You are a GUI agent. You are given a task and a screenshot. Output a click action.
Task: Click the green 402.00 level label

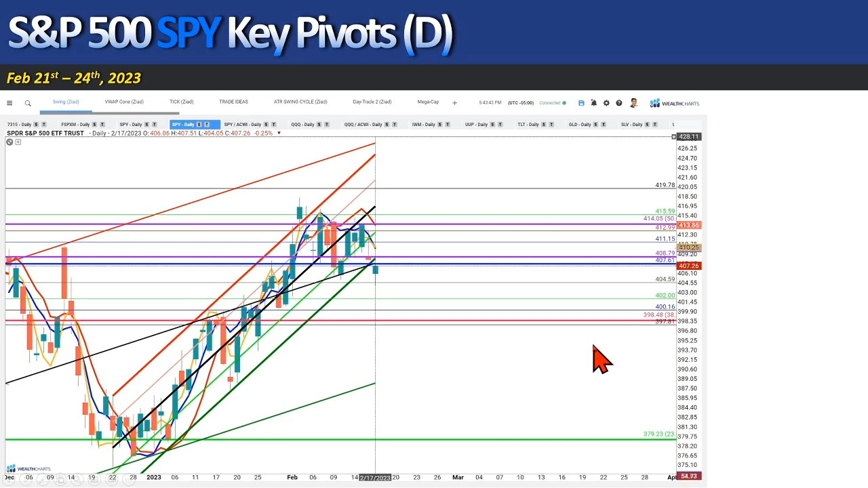tap(665, 296)
